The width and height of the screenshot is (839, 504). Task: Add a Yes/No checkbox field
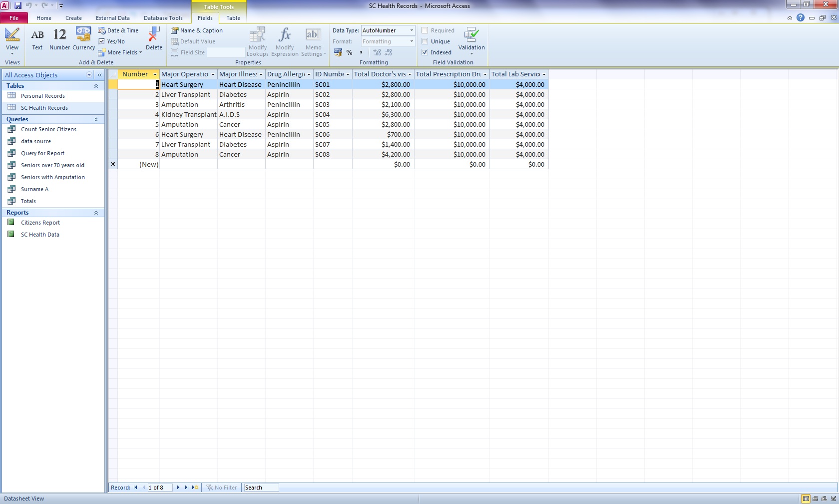pos(112,41)
